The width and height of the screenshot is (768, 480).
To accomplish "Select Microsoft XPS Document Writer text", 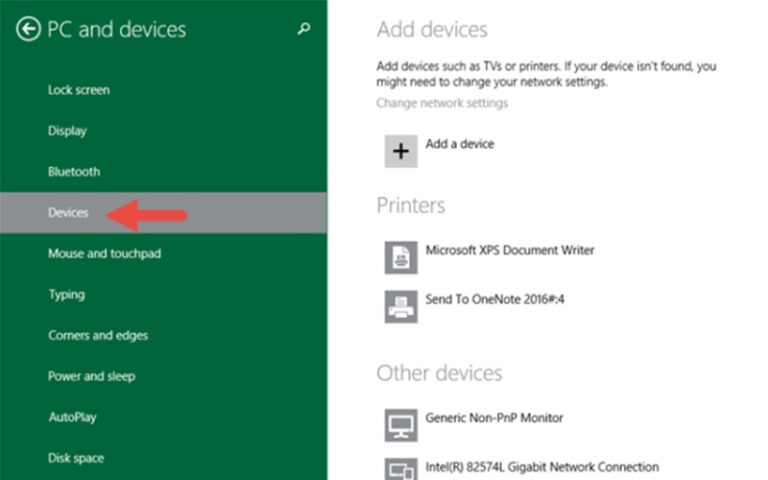I will [x=509, y=250].
